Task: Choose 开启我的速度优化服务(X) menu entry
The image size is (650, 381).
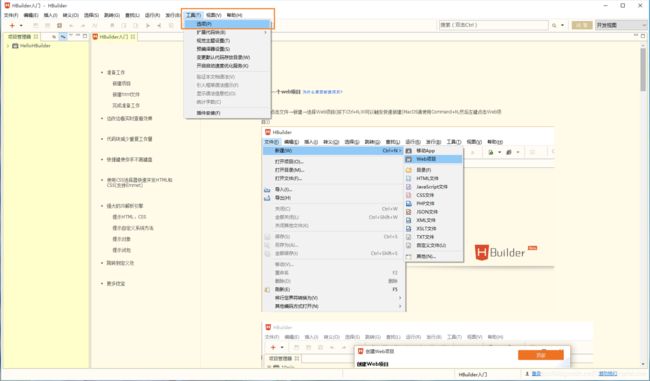Action: [227, 66]
